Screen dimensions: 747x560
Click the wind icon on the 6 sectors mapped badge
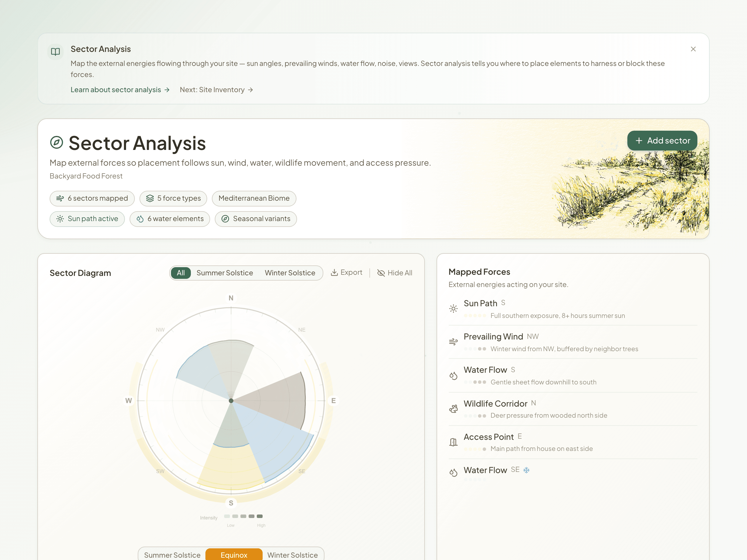(60, 199)
